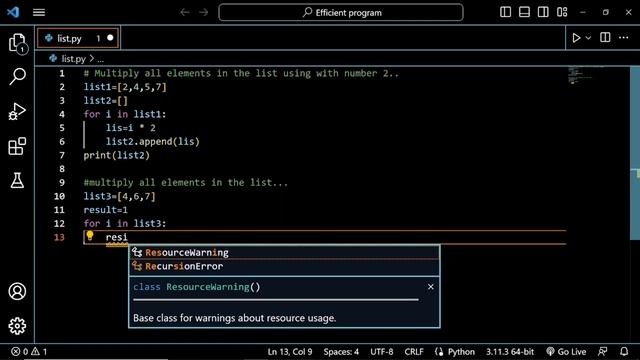Click the lightbulb code action icon
The image size is (640, 360).
point(90,236)
